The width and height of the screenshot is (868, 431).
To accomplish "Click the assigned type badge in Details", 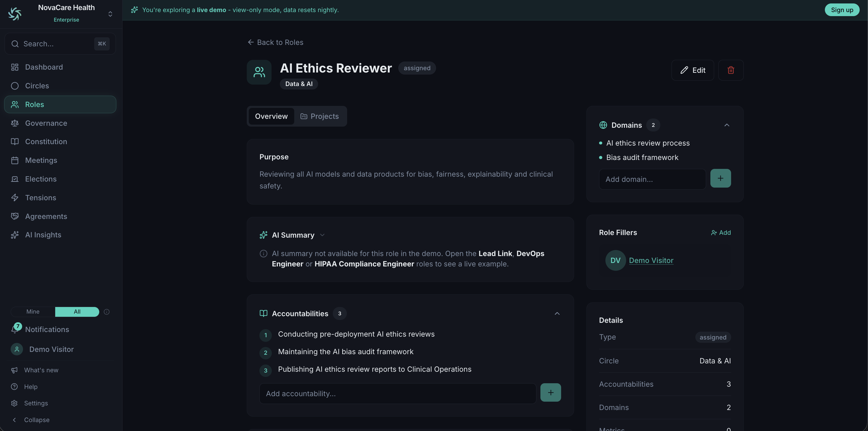I will tap(713, 337).
